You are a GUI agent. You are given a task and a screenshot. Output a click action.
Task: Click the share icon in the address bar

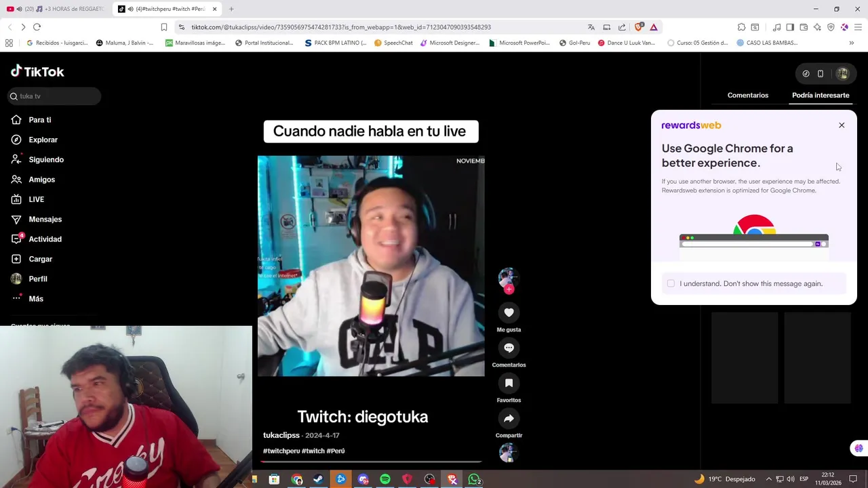[x=622, y=27]
